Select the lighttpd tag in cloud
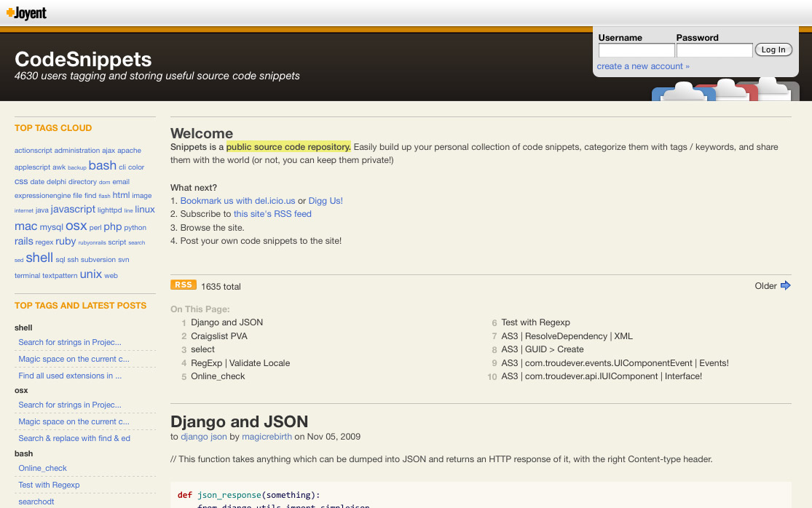812x508 pixels. point(110,210)
